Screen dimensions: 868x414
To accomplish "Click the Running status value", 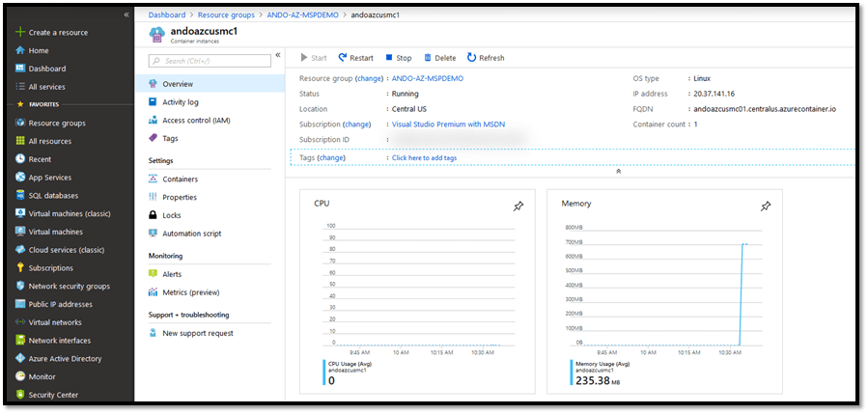I will 406,94.
